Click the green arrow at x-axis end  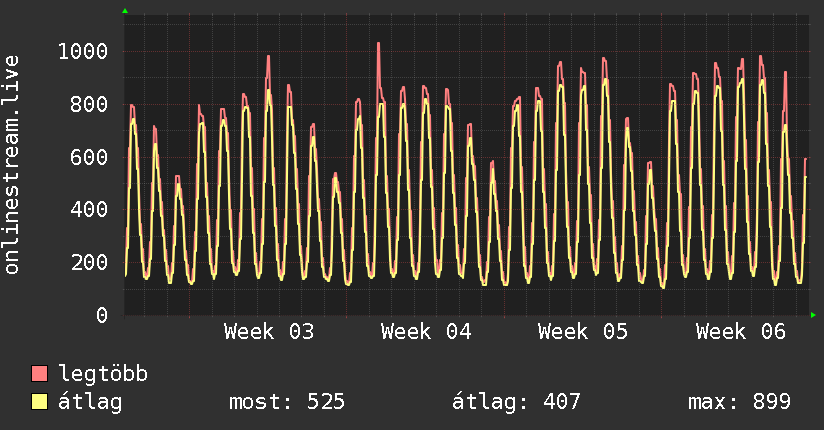pos(814,315)
